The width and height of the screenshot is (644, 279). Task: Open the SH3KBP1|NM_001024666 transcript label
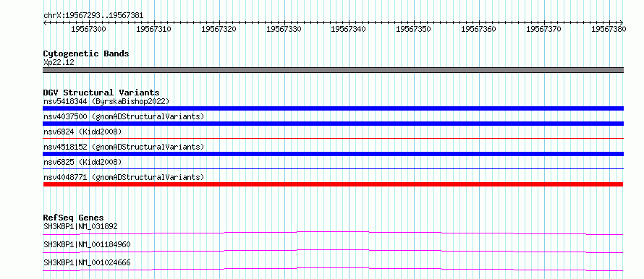87,262
